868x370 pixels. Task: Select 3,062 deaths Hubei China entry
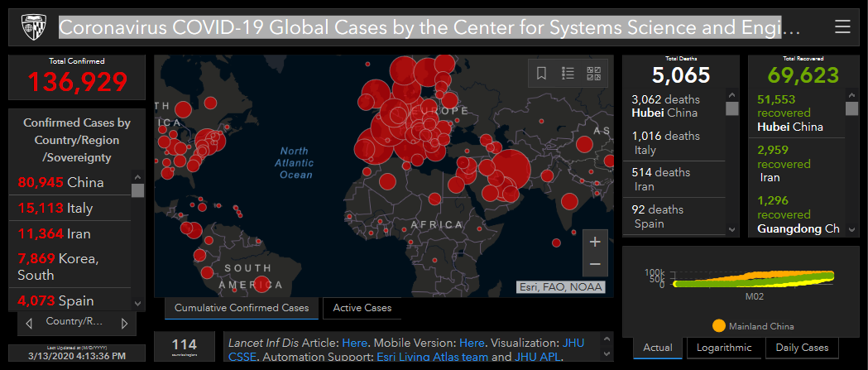point(674,106)
